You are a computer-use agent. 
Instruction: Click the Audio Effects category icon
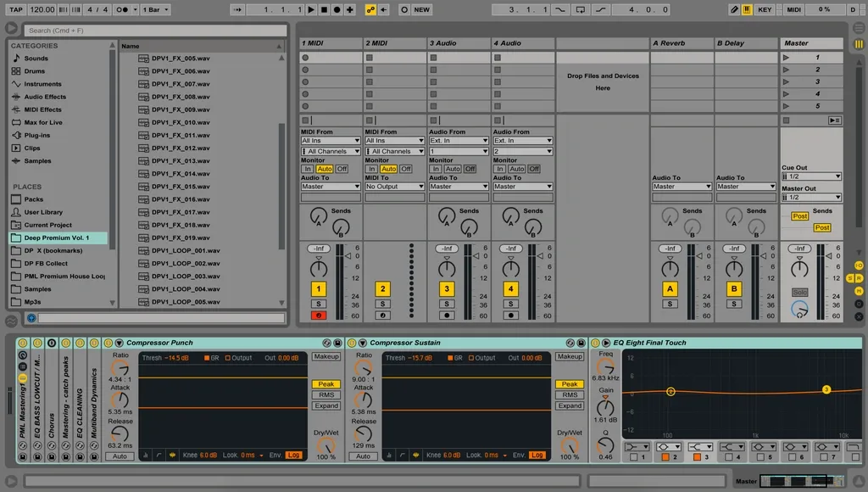(x=14, y=97)
